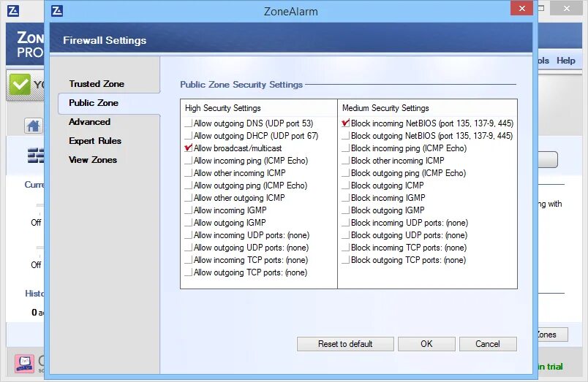588x382 pixels.
Task: Click the ZoneAlarm icon in the background window title bar
Action: click(x=13, y=11)
